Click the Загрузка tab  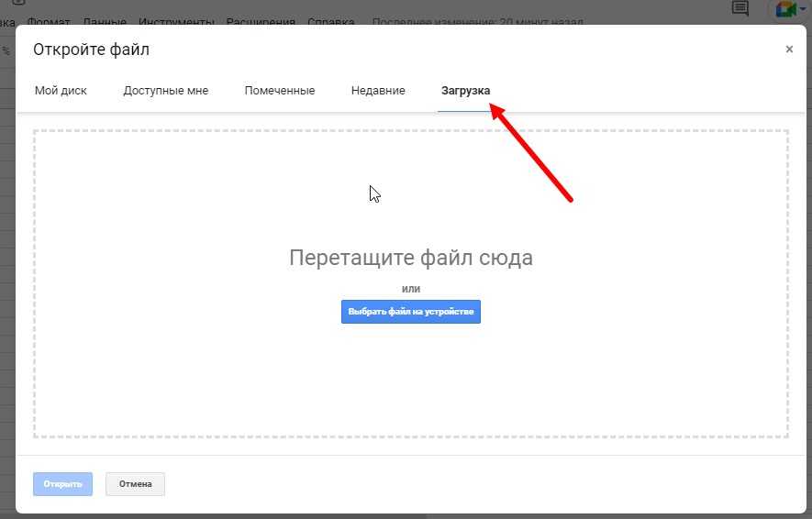pyautogui.click(x=465, y=91)
